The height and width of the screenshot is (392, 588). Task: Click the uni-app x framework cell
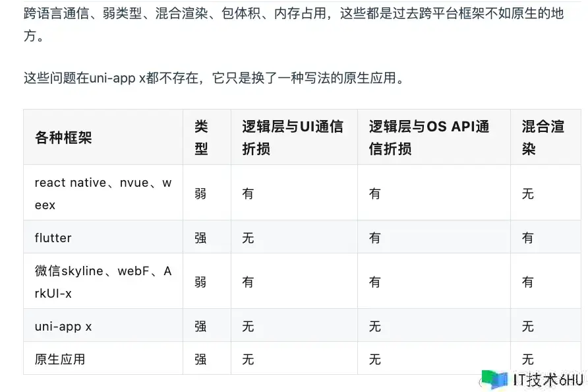pos(103,325)
